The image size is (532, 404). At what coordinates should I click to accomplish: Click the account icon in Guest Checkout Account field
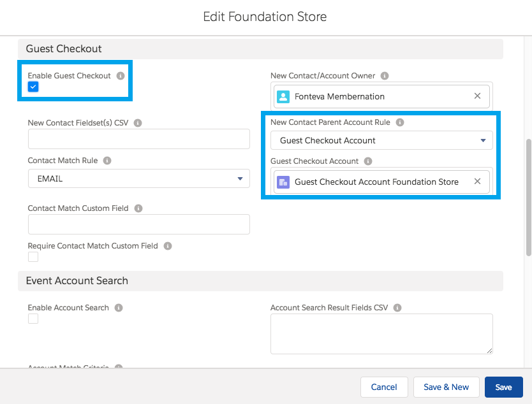(283, 182)
